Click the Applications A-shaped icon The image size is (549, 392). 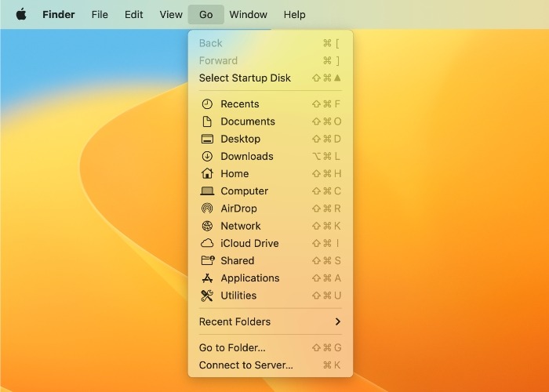click(x=207, y=278)
